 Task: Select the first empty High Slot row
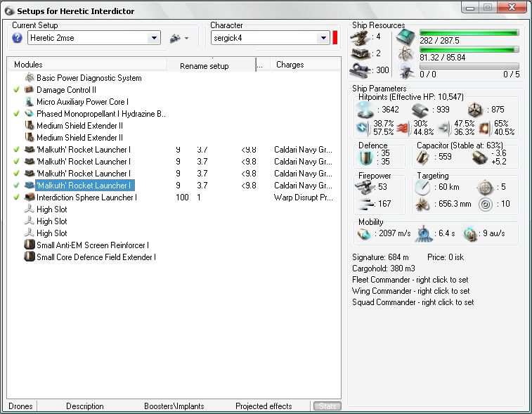52,209
